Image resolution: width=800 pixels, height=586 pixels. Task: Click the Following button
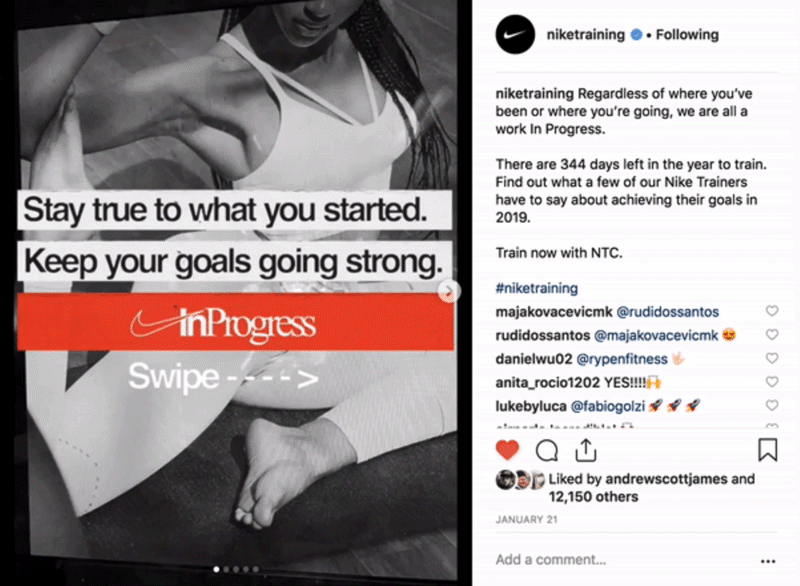pos(687,35)
